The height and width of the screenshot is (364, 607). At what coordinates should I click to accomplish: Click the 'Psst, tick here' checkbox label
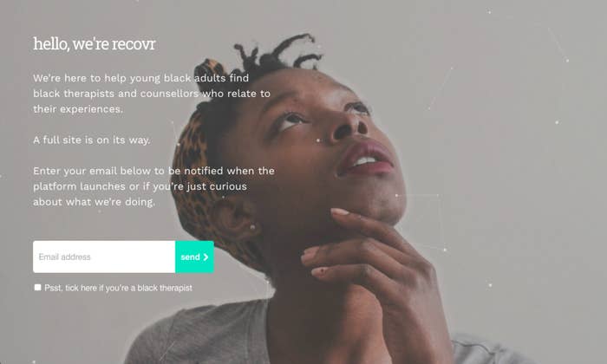pos(118,288)
